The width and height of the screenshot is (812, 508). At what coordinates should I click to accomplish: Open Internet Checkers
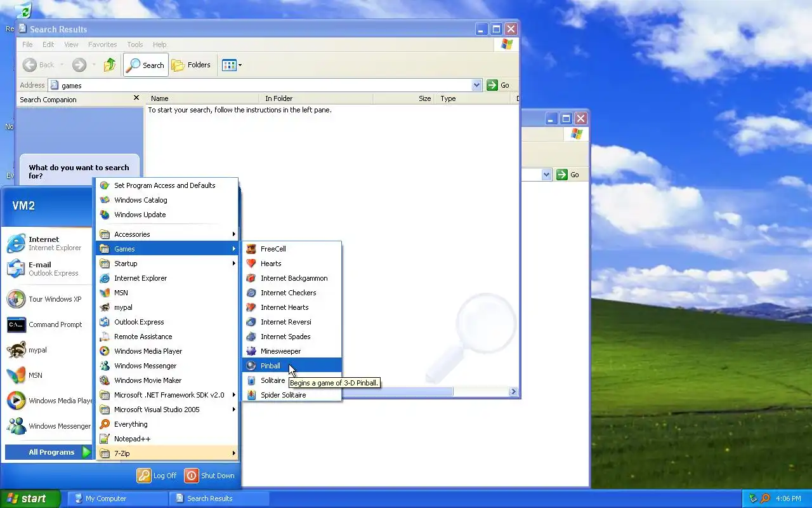pyautogui.click(x=292, y=293)
